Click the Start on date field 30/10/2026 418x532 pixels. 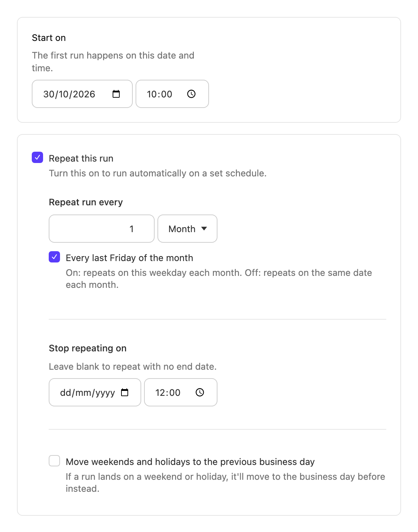point(82,94)
